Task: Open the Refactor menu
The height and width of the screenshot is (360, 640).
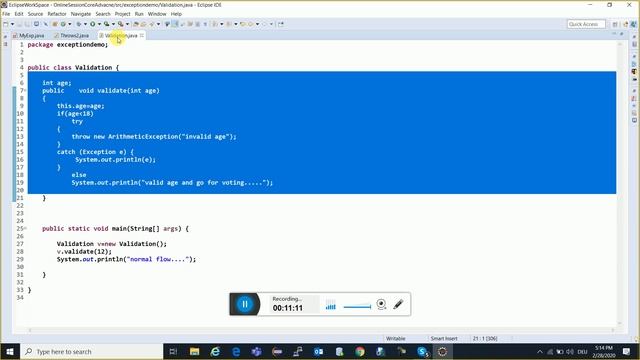Action: coord(57,14)
